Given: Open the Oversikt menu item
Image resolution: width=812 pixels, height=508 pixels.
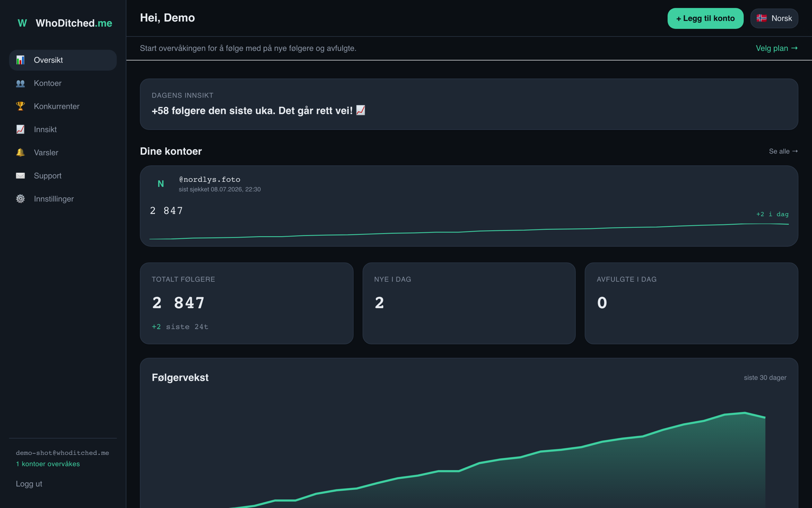Looking at the screenshot, I should [63, 60].
